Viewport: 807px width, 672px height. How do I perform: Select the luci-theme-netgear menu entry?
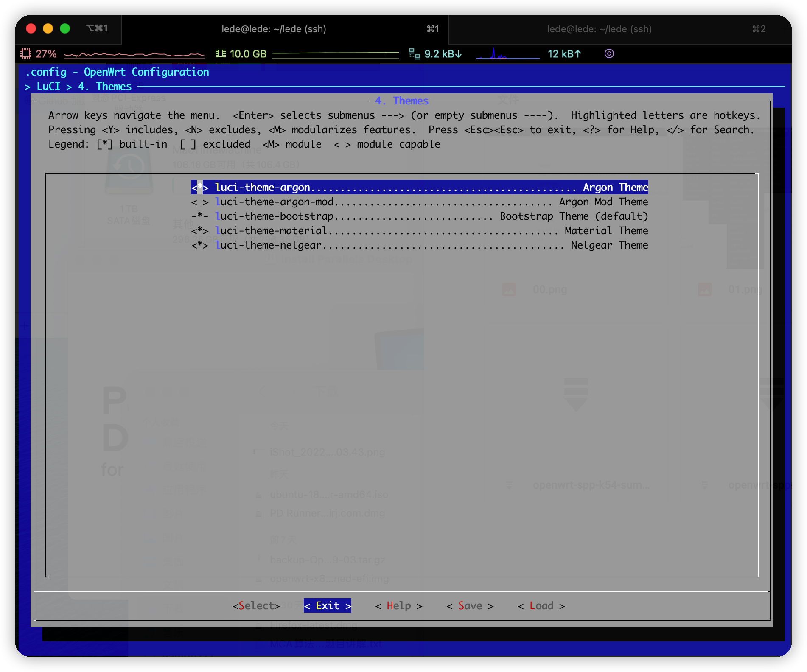tap(419, 245)
